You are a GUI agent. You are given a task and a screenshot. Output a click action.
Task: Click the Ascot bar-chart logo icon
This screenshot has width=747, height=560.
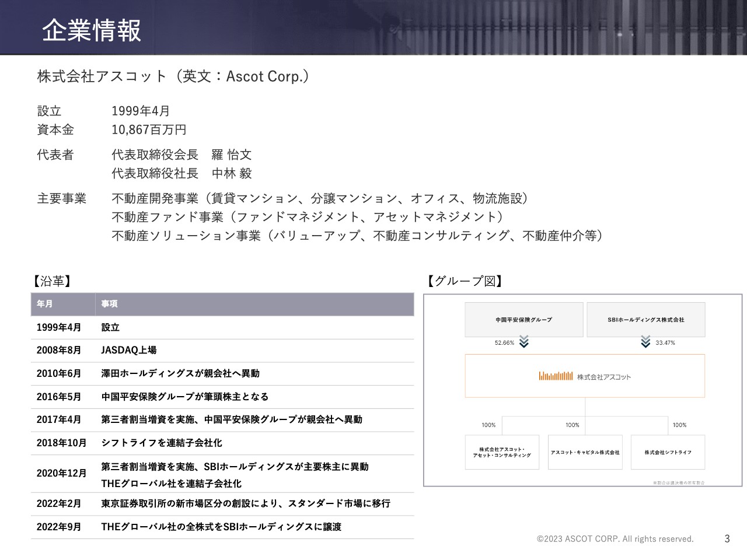pyautogui.click(x=556, y=376)
